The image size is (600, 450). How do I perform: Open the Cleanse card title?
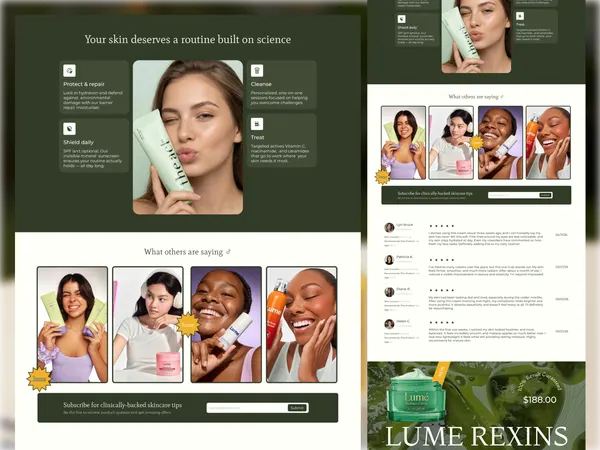(x=261, y=84)
